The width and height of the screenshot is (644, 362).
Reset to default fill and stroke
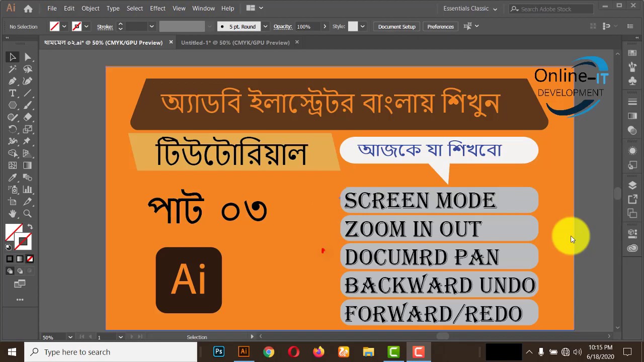coord(9,247)
